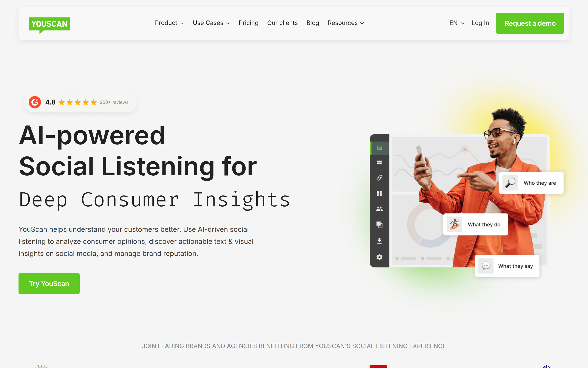Click the speech bubble 'What they say' icon
This screenshot has height=368, width=588.
coord(486,266)
